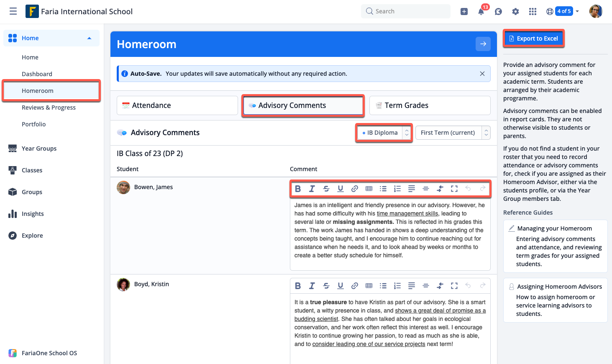Undo changes in Kristin's comment editor

(468, 285)
